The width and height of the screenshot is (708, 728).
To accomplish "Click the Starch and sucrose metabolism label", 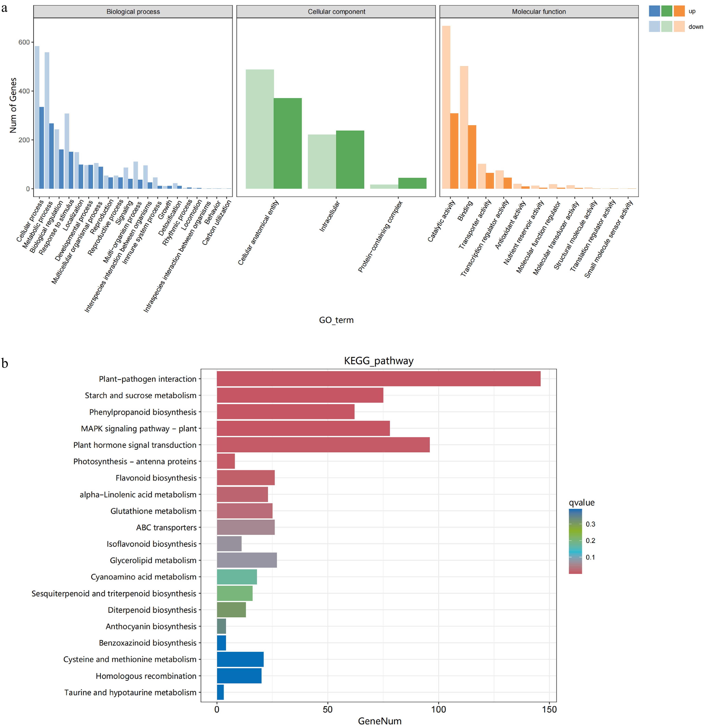I will [x=141, y=395].
